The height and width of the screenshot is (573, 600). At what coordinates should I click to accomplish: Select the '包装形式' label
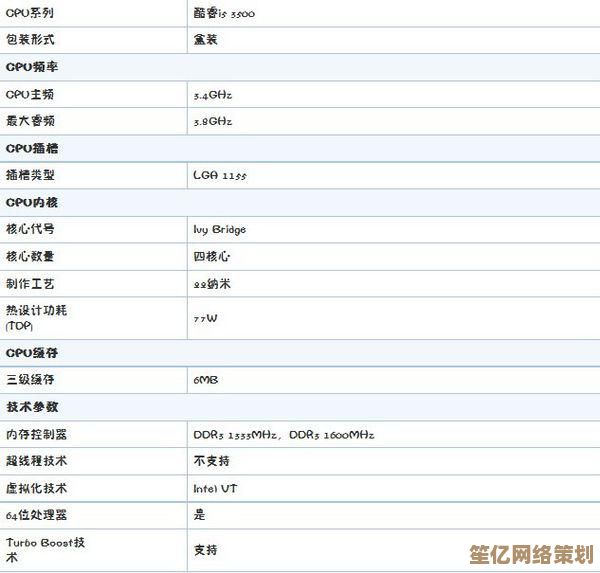(x=30, y=39)
